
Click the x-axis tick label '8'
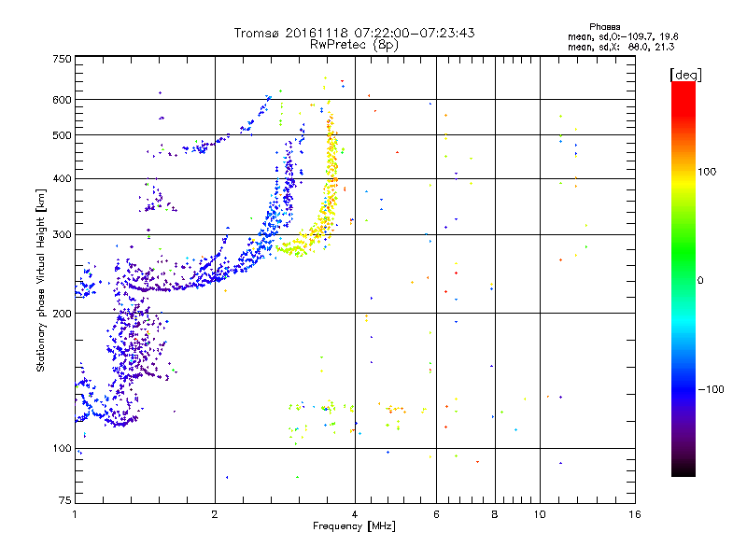[x=495, y=514]
